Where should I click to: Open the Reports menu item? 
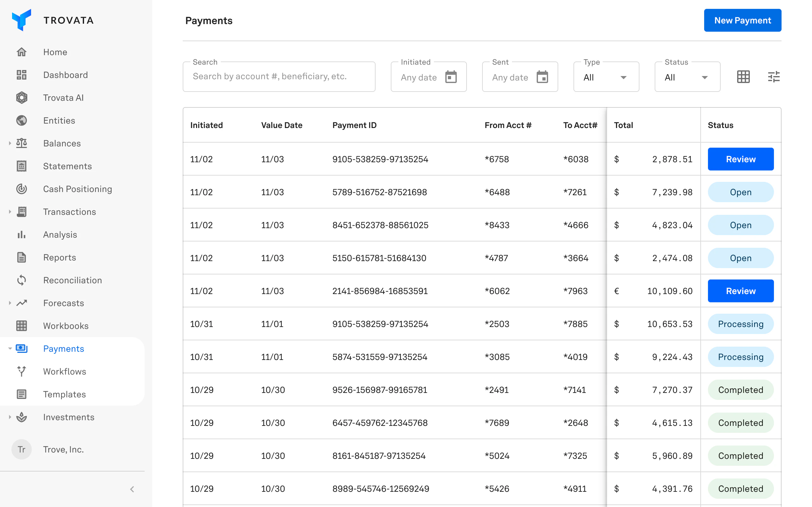[59, 257]
